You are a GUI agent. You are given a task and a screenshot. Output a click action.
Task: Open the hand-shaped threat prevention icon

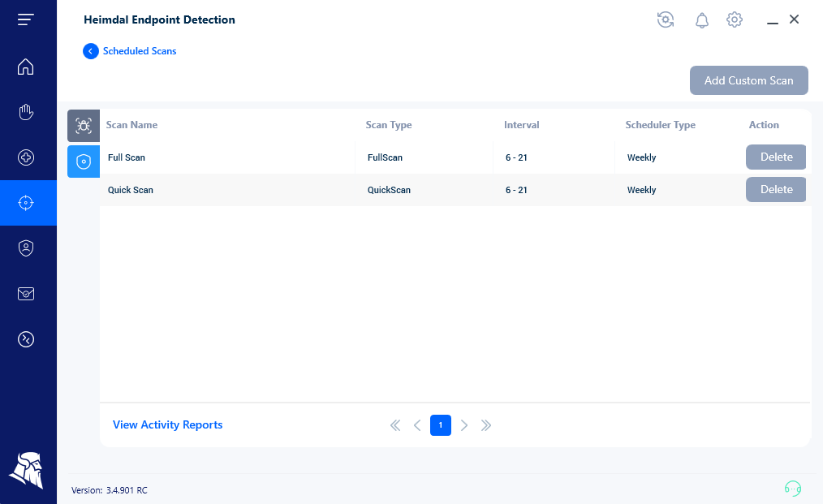click(x=26, y=112)
